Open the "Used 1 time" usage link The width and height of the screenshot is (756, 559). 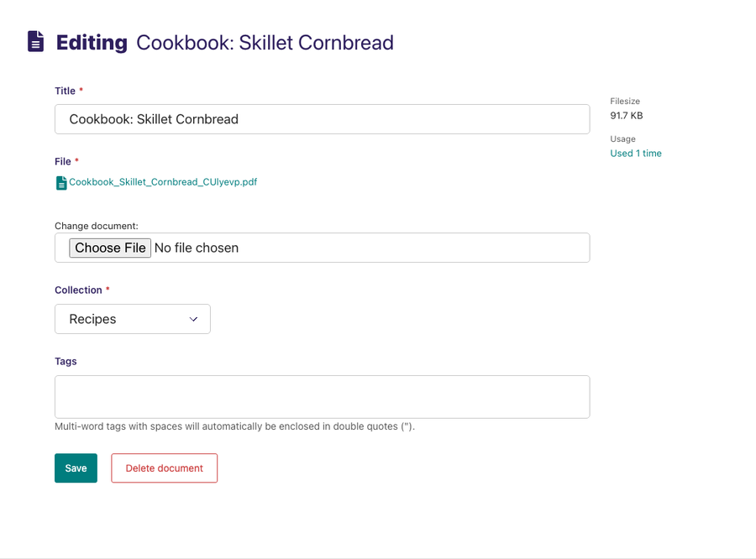coord(635,154)
